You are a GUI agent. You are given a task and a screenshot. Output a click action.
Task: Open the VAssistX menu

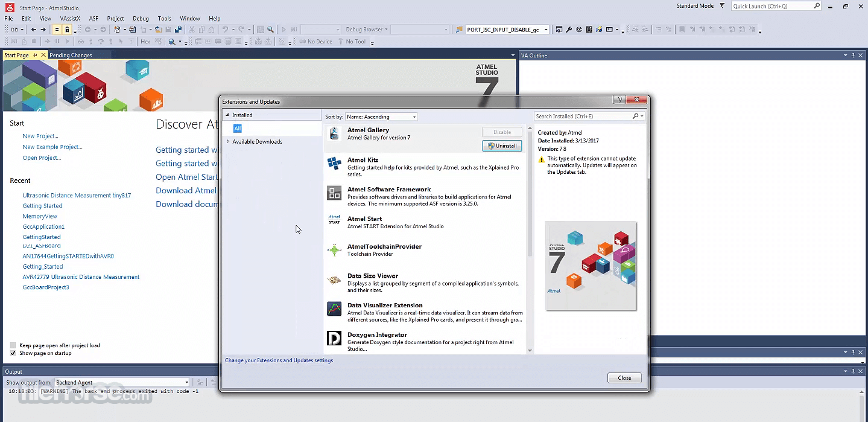coord(70,19)
